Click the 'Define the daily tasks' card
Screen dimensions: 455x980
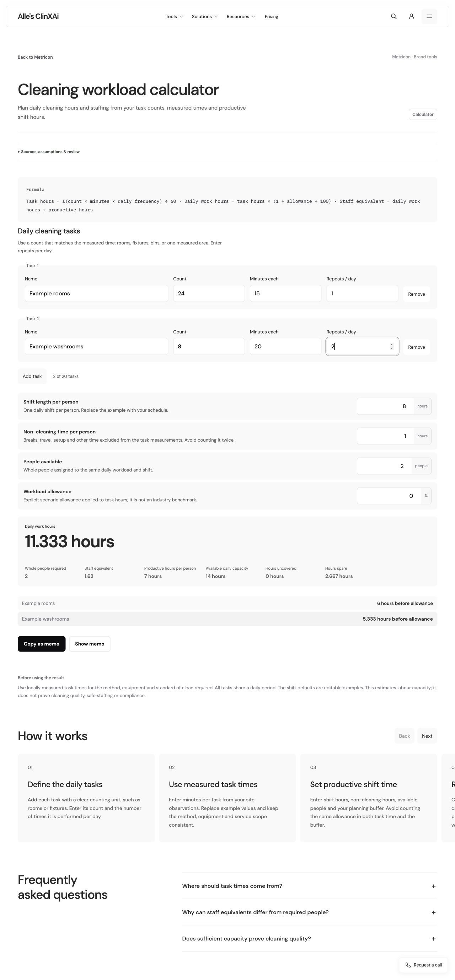coord(86,797)
